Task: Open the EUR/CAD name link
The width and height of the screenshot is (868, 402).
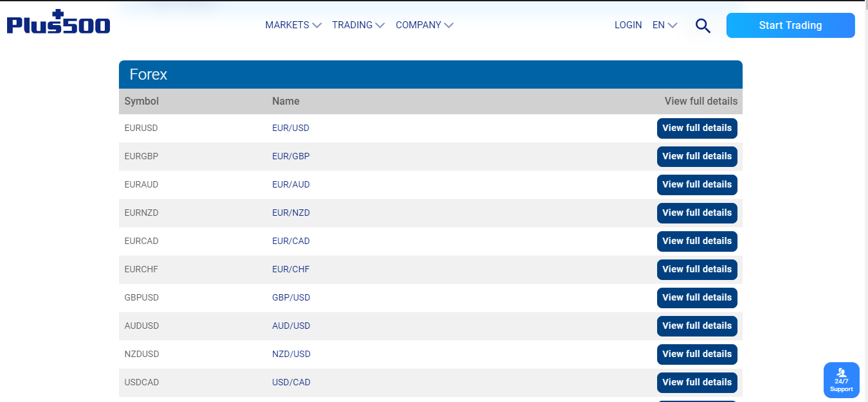Action: (x=291, y=241)
